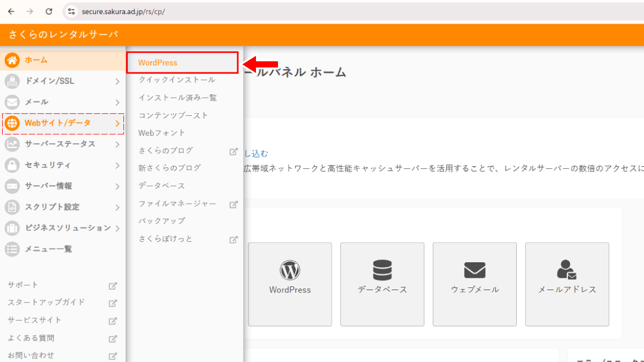Viewport: 644px width, 362px height.
Task: Click the セキュリティ lock icon
Action: (x=12, y=165)
